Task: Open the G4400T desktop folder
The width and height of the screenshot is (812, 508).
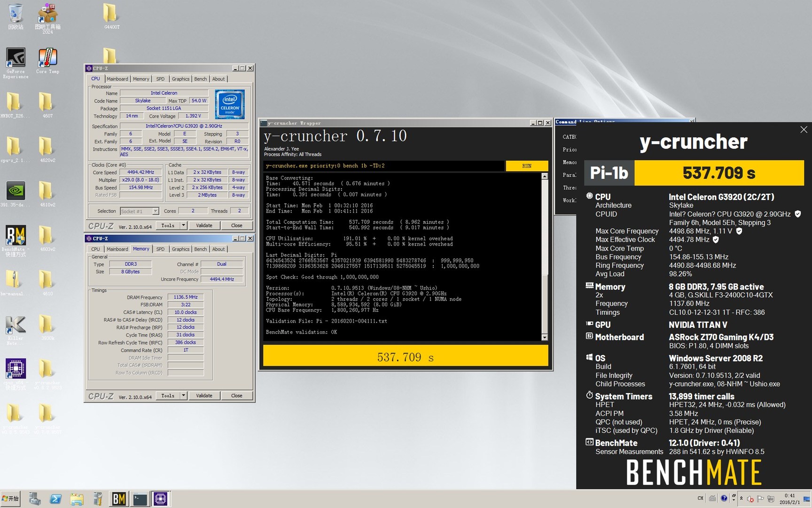Action: point(111,16)
